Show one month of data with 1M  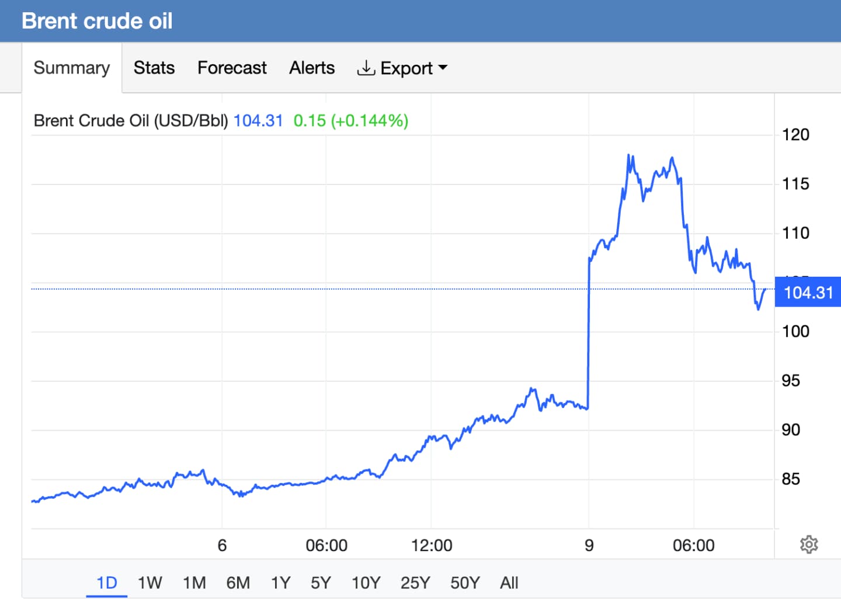[x=194, y=582]
